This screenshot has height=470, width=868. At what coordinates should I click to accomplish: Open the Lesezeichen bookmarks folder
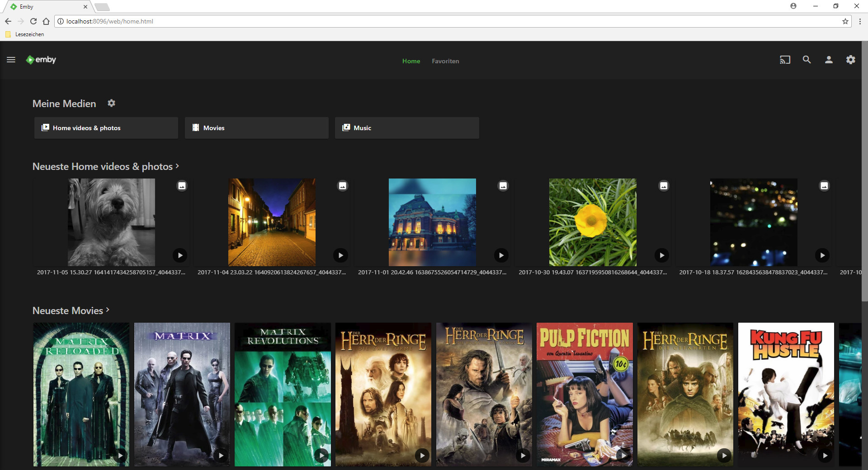point(25,34)
